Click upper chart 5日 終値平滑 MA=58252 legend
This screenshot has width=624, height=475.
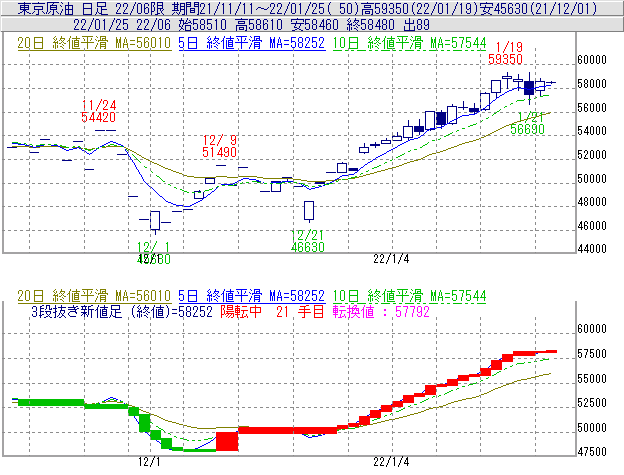[252, 43]
